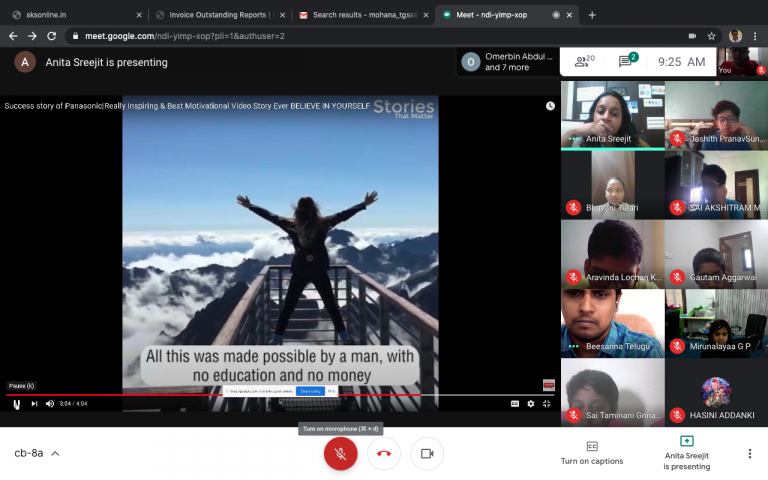Select SAI AKSHITRAM video tile
The height and width of the screenshot is (480, 768).
click(x=716, y=185)
